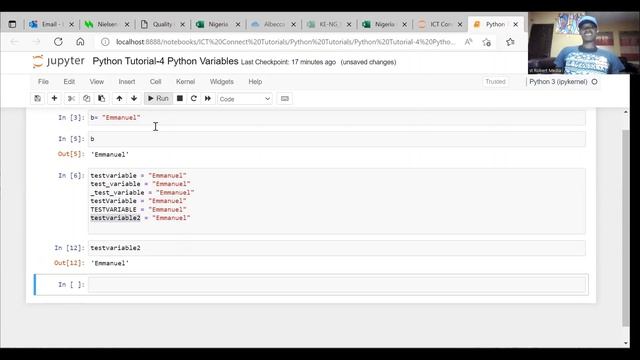The image size is (640, 360).
Task: Toggle read aloud icon in address bar
Action: 468,42
